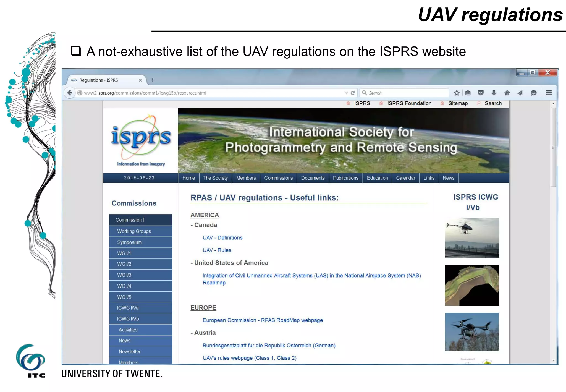Viewport: 566px width, 392px height.
Task: Open WG I/1 in sidebar
Action: point(141,253)
